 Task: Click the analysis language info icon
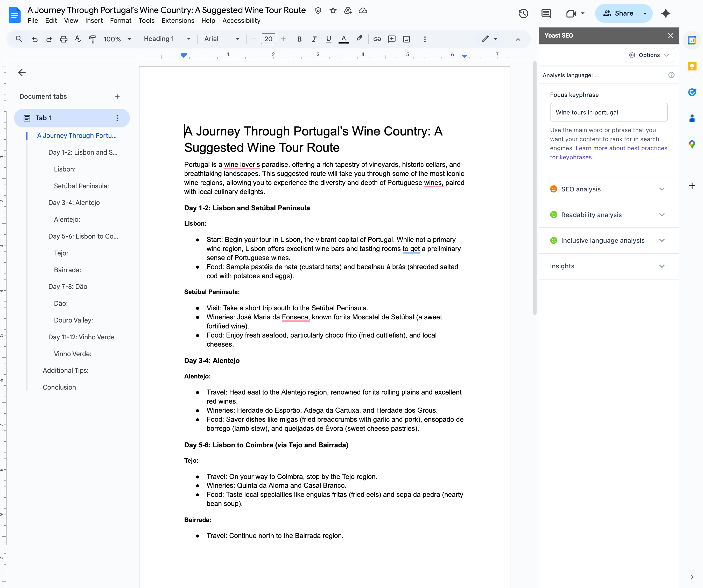click(x=671, y=75)
